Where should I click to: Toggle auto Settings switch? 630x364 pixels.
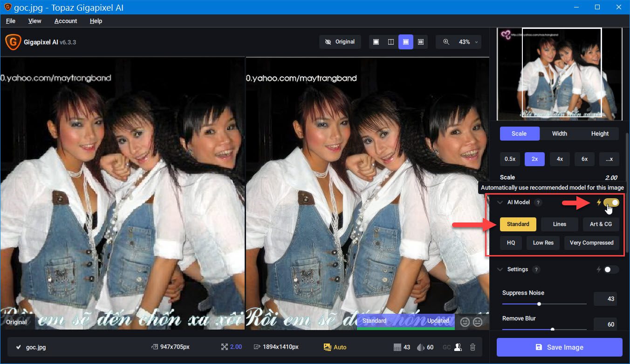[x=611, y=270]
